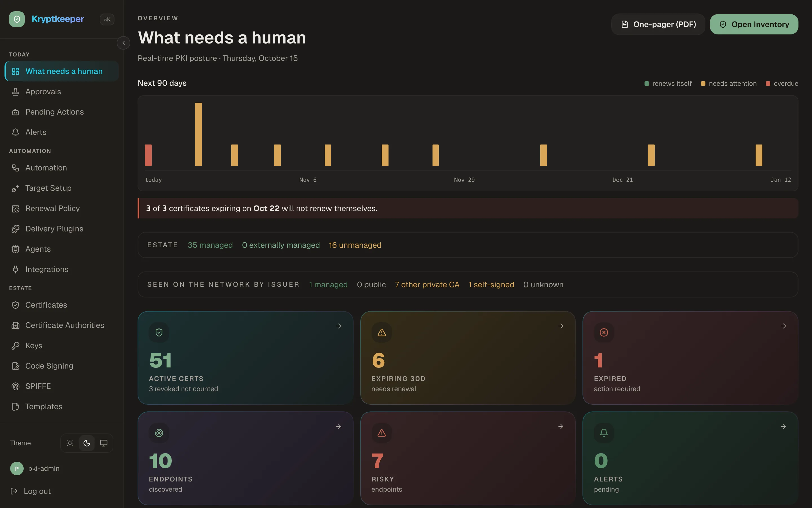Image resolution: width=812 pixels, height=508 pixels.
Task: Select dark theme moon toggle
Action: tap(87, 443)
